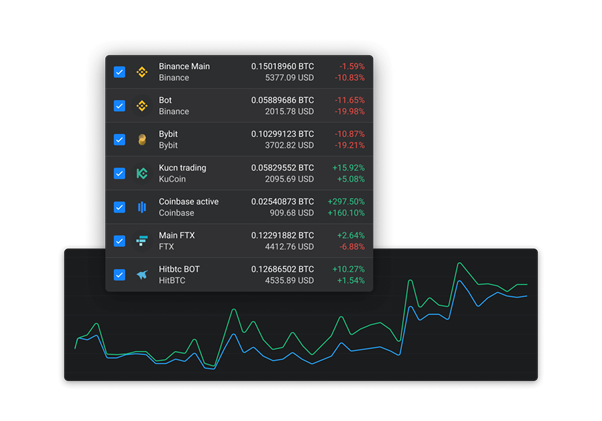Toggle the Bot account checkbox
This screenshot has height=421, width=602.
120,106
